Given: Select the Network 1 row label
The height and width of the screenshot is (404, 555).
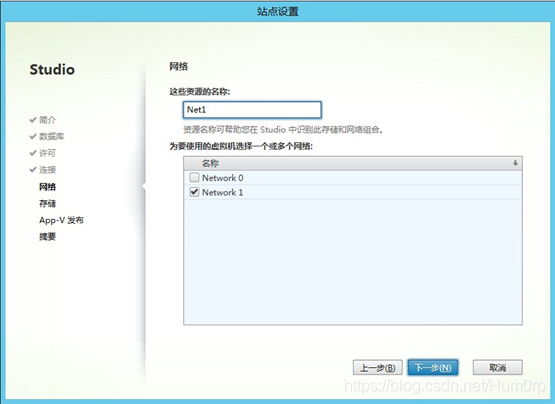Looking at the screenshot, I should [223, 192].
